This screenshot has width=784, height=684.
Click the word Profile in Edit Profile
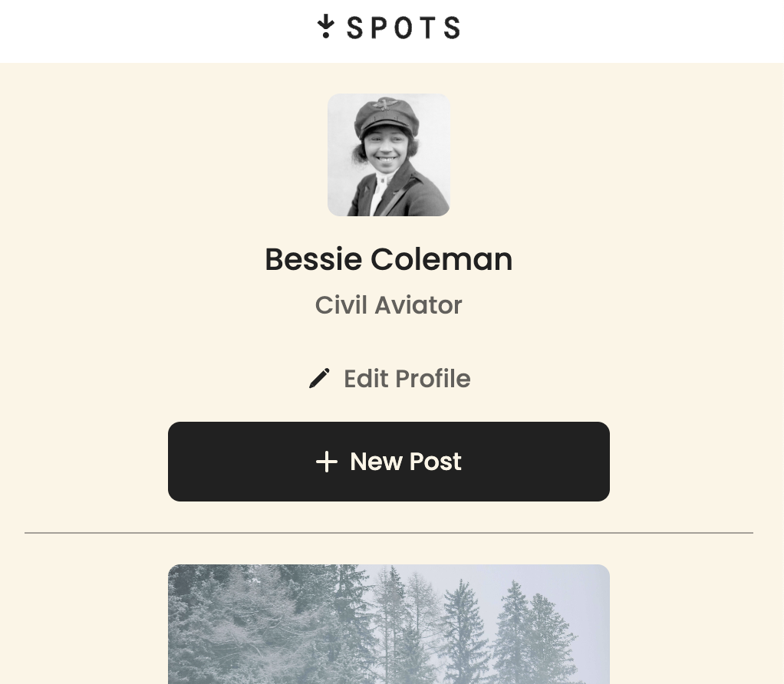pyautogui.click(x=433, y=379)
